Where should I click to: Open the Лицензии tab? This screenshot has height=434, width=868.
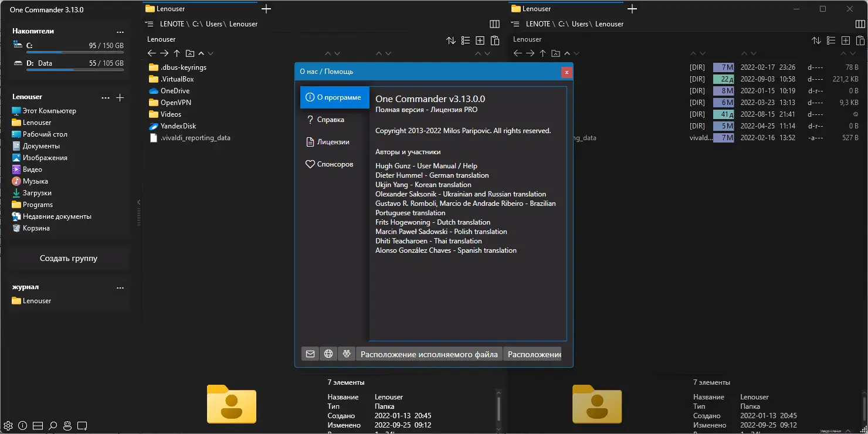[x=334, y=141]
